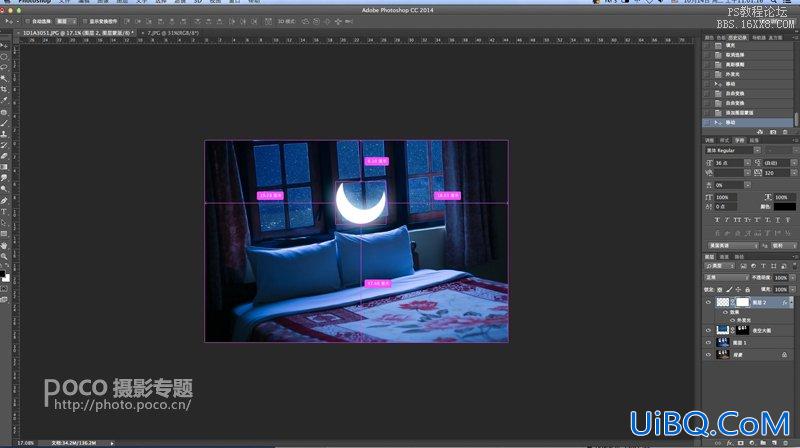Click the add layer mask icon below the layers
The height and width of the screenshot is (448, 800).
pos(741,443)
